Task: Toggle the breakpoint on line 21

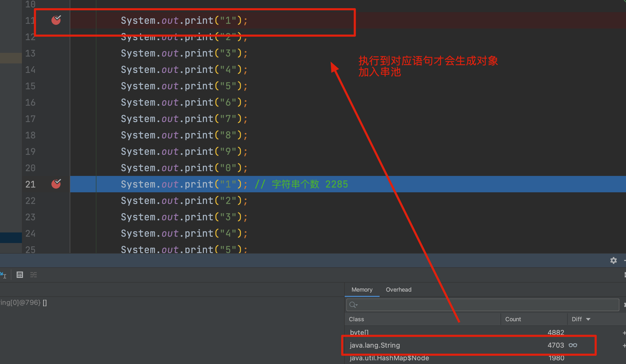Action: coord(56,184)
